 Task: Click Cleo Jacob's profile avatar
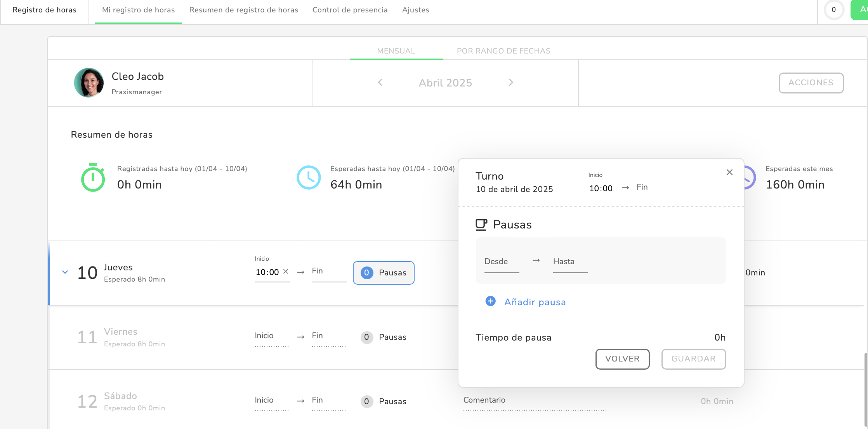point(89,83)
